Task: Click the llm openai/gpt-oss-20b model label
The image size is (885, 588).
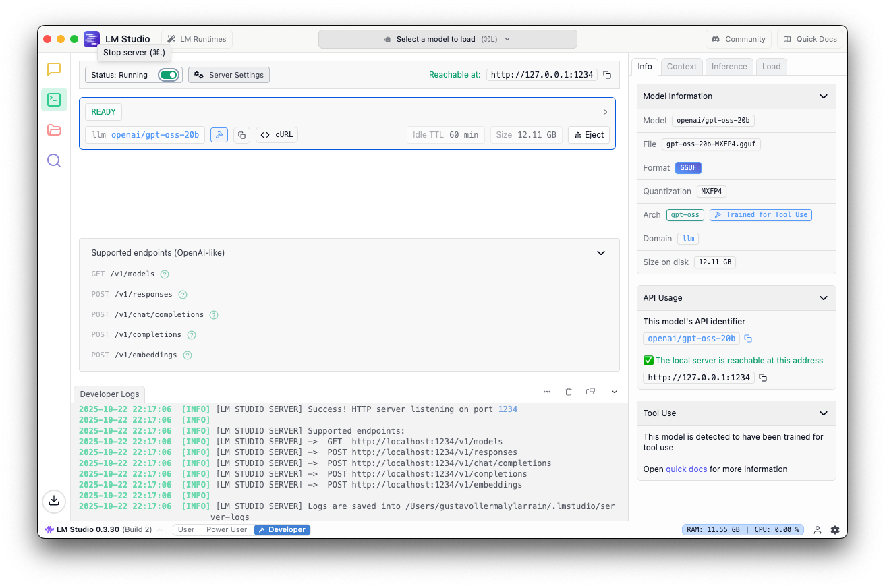Action: point(145,135)
